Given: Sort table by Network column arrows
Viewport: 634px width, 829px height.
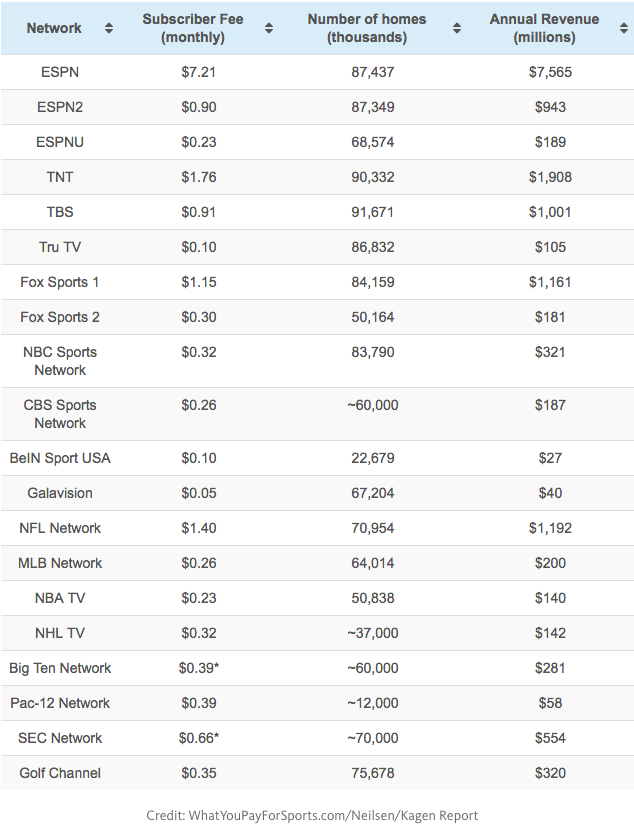Looking at the screenshot, I should pos(109,28).
